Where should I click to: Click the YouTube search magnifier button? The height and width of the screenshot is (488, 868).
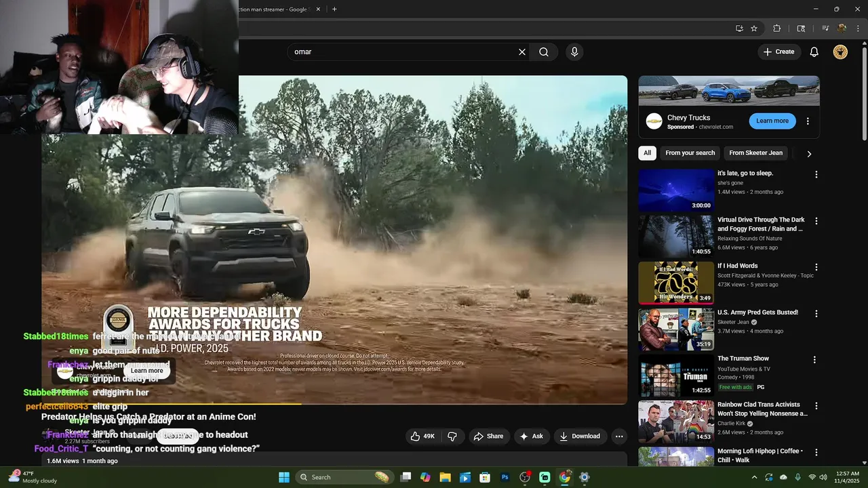(544, 52)
